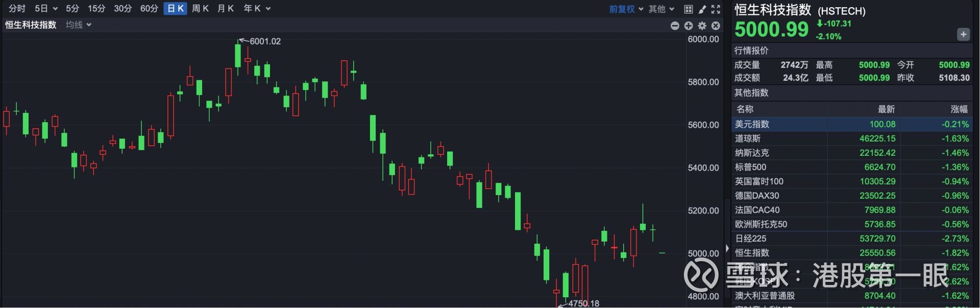This screenshot has height=308, width=980.
Task: Zoom out chart with minus icon
Action: [x=675, y=26]
